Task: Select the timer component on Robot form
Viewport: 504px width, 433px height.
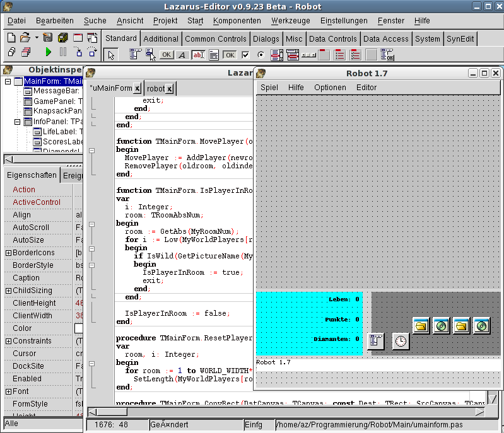Action: 401,341
